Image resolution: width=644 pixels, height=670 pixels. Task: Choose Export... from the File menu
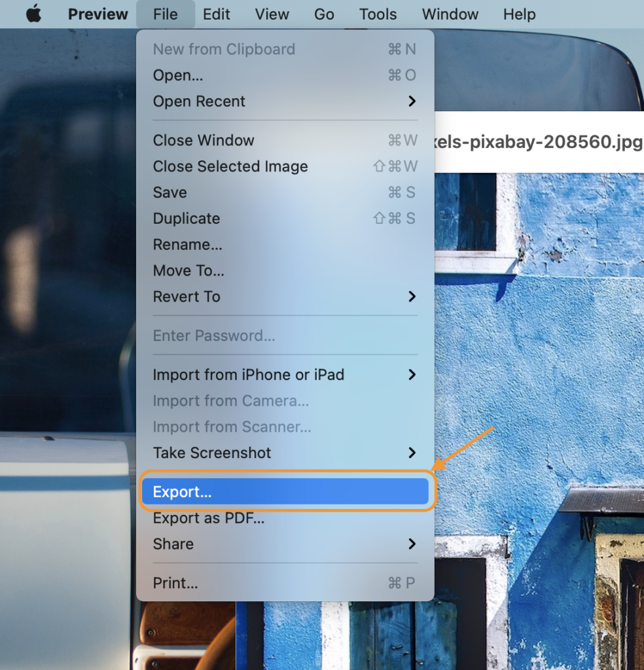(183, 492)
